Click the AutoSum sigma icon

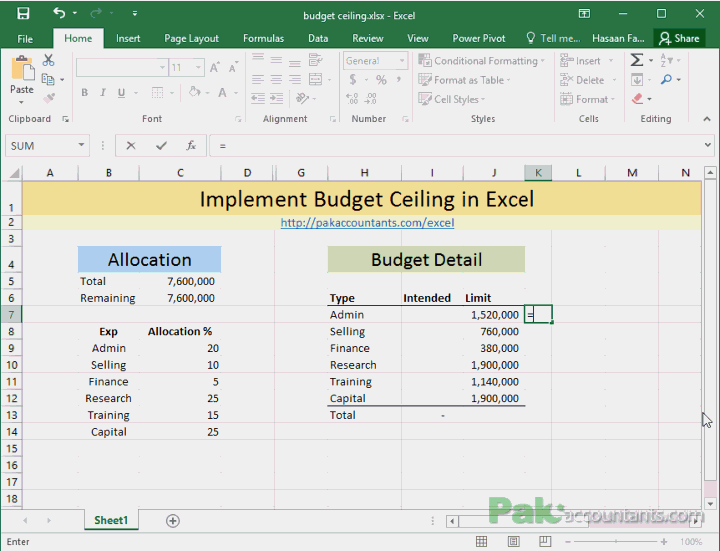pos(636,60)
